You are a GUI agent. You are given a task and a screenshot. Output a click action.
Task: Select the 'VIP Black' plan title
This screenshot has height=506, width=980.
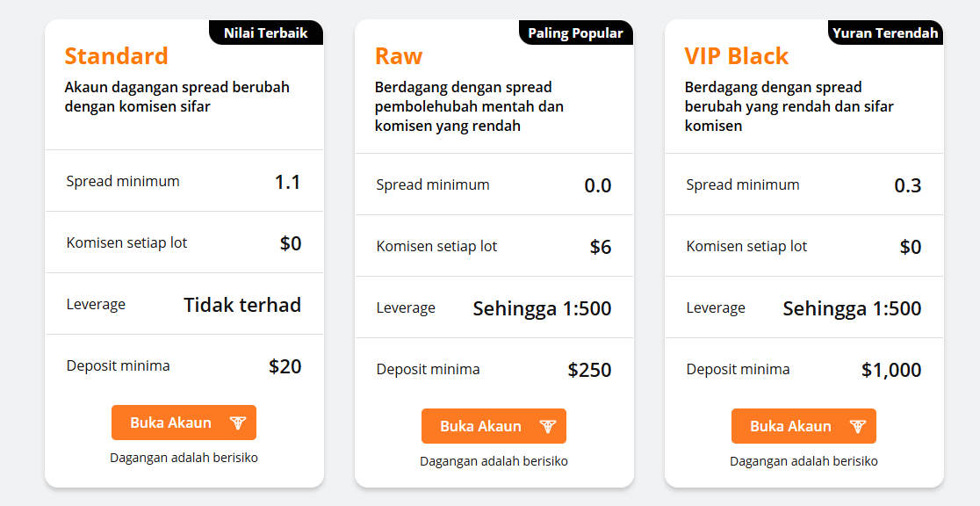coord(738,56)
